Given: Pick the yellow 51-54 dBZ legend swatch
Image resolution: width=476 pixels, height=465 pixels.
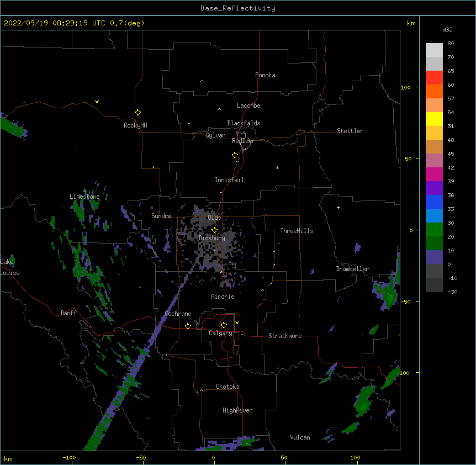Looking at the screenshot, I should coord(434,119).
